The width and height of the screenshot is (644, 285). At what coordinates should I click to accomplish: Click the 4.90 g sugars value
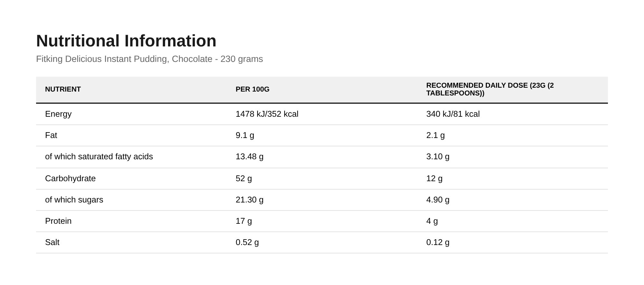click(438, 200)
